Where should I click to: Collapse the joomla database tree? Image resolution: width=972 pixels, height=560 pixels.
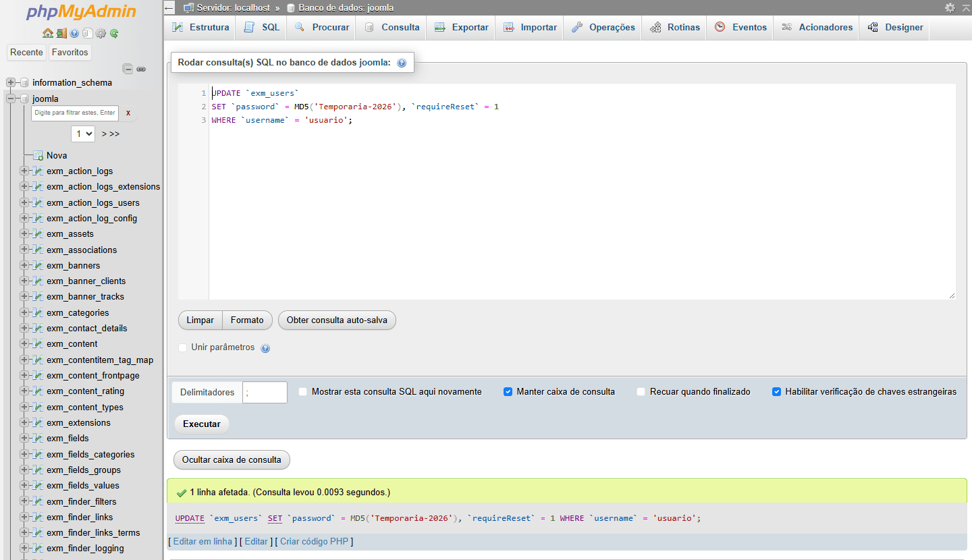coord(11,99)
